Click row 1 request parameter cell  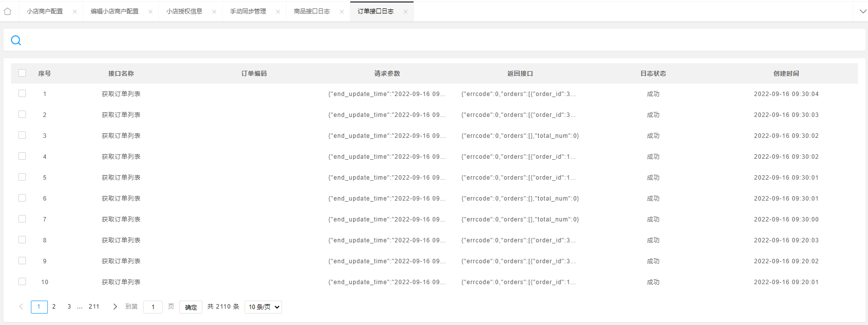(387, 94)
